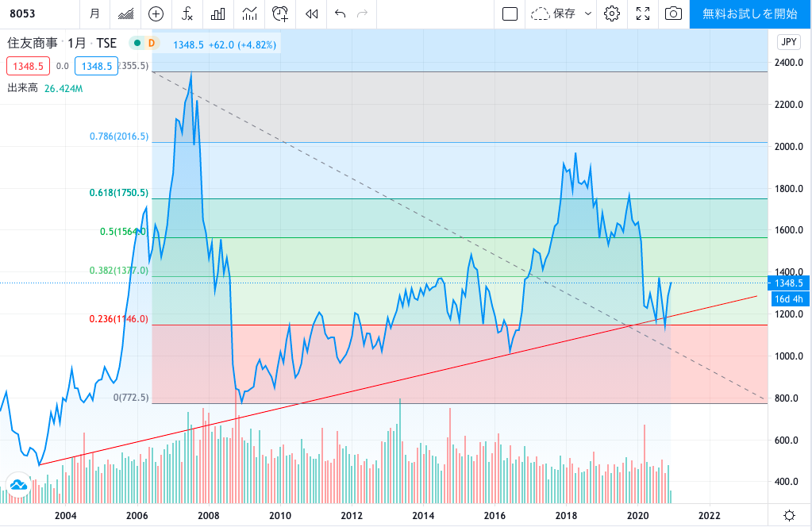Click the blue 1348.5 buy price box
Viewport: 812px width, 531px height.
click(96, 67)
